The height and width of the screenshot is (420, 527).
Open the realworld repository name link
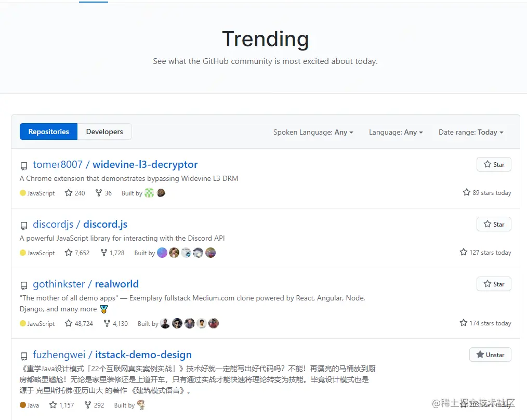click(x=116, y=284)
